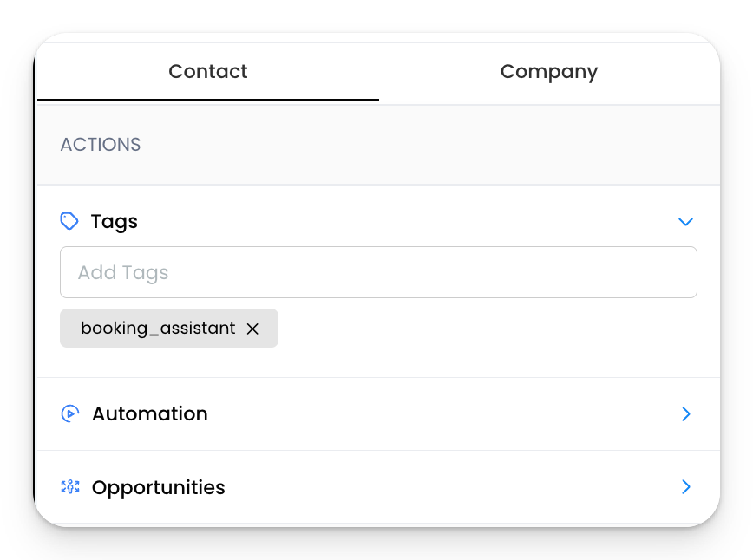Focus the Add Tags input field
The height and width of the screenshot is (560, 753).
click(x=377, y=272)
